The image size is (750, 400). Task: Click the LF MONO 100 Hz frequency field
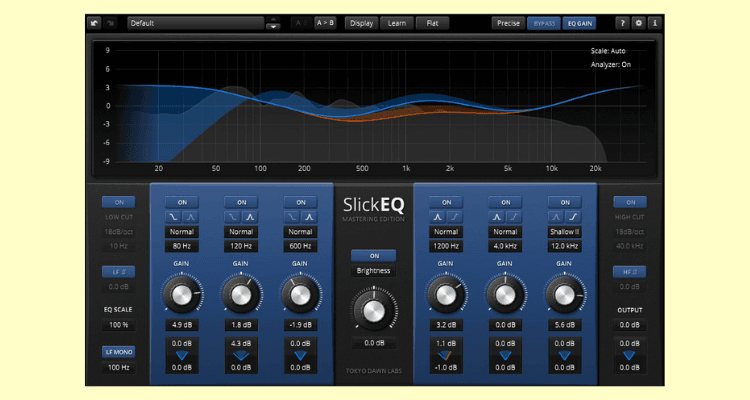point(119,367)
